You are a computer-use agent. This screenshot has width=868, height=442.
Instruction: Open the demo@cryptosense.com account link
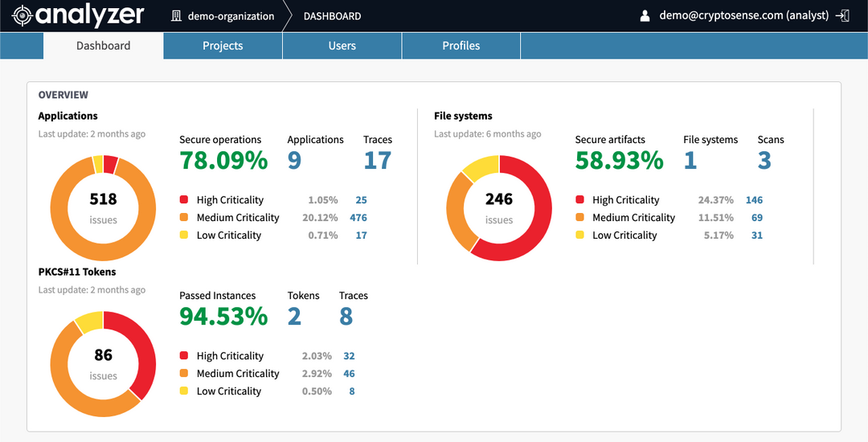coord(743,15)
